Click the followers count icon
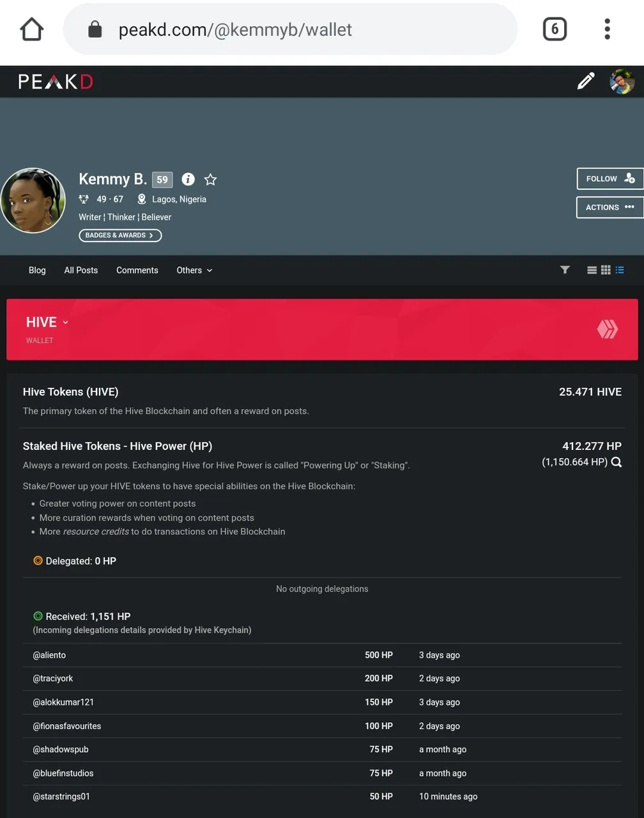Viewport: 644px width, 818px height. click(x=84, y=199)
